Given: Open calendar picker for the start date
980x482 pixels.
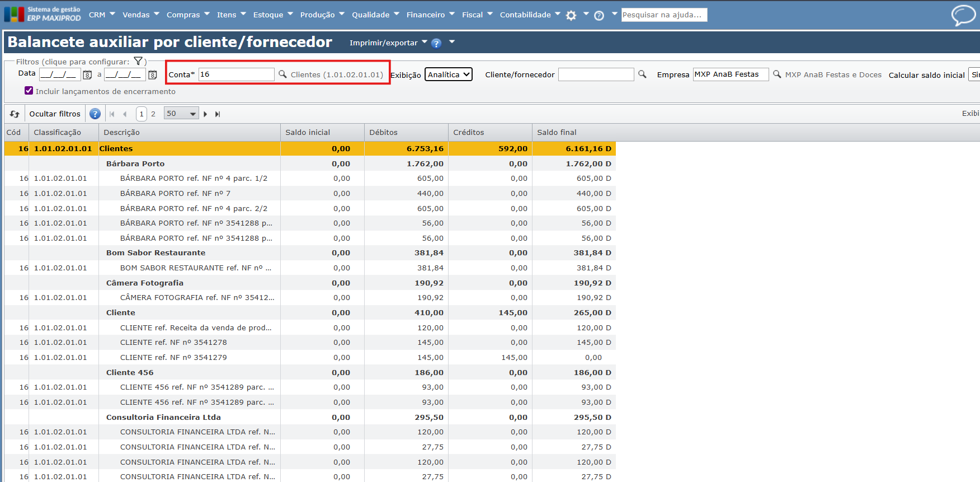Looking at the screenshot, I should click(87, 74).
